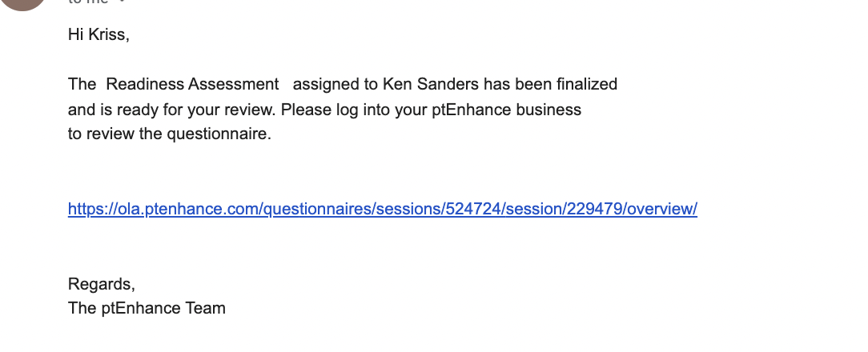Click 'assigned to' text in the first sentence
The width and height of the screenshot is (868, 352).
click(x=335, y=84)
